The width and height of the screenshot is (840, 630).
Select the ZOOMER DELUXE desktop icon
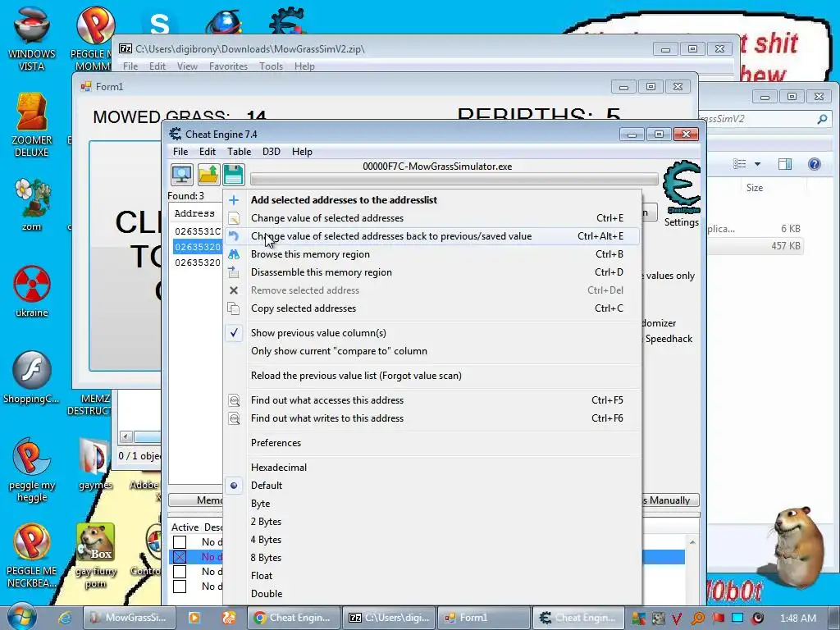pos(32,126)
